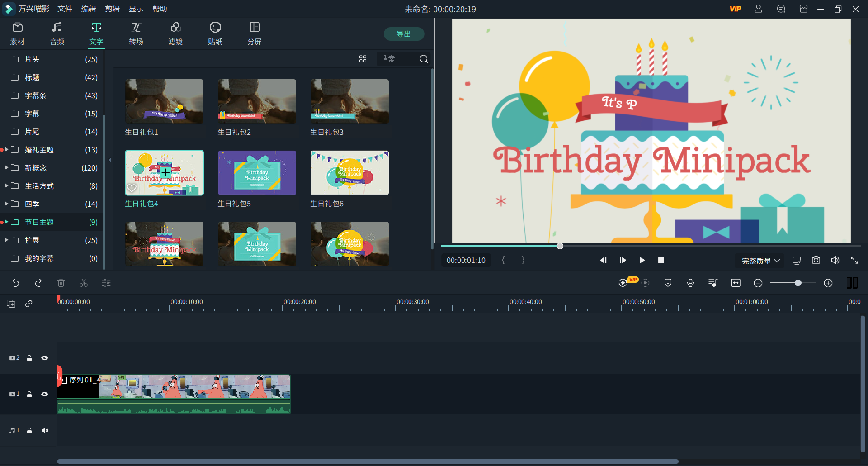
Task: Click the microphone voiceover icon
Action: [x=690, y=283]
